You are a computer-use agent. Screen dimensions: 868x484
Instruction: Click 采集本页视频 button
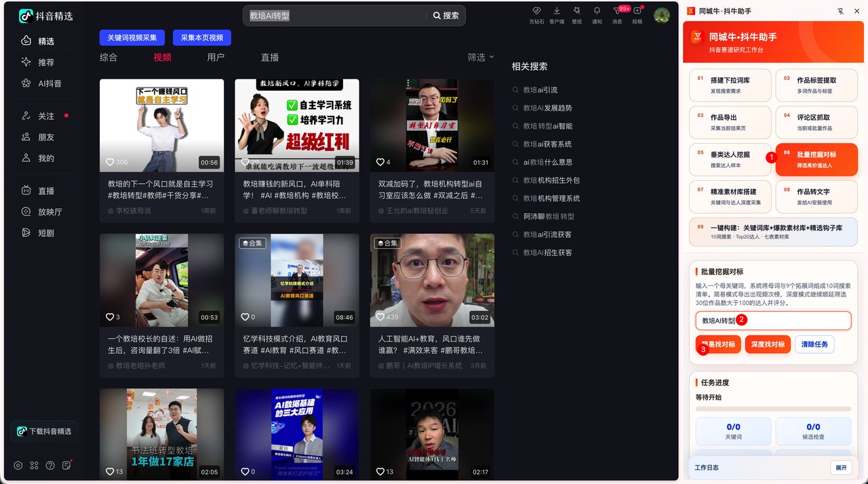202,38
